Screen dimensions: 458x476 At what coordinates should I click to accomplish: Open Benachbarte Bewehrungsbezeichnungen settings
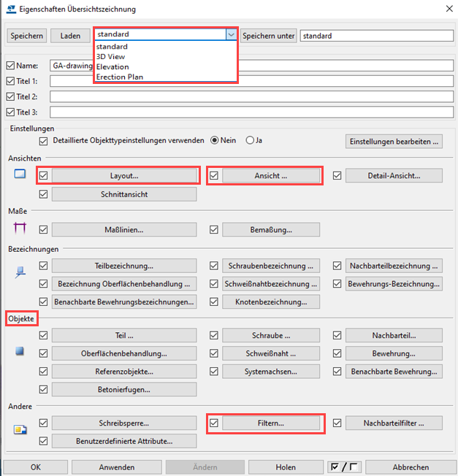pyautogui.click(x=124, y=302)
